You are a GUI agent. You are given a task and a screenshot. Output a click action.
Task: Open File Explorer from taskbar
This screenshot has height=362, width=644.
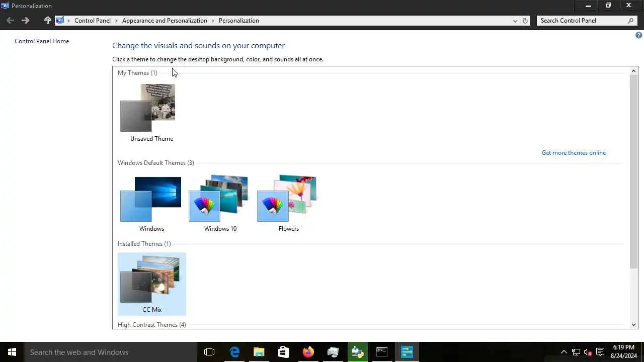259,352
